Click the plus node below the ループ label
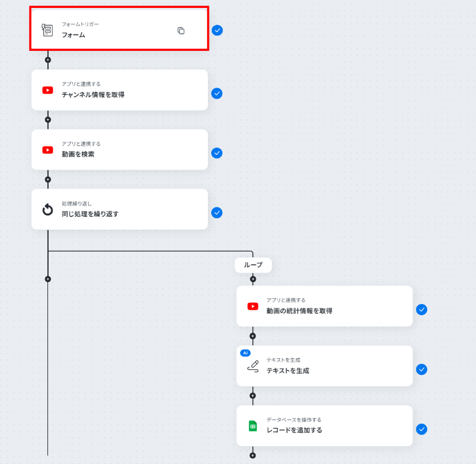476x464 pixels. (x=252, y=279)
